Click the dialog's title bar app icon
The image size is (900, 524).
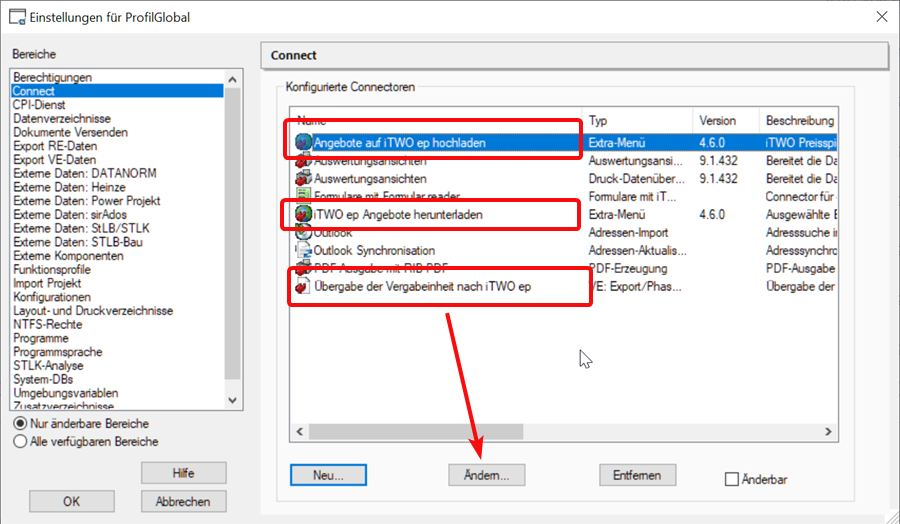coord(16,17)
